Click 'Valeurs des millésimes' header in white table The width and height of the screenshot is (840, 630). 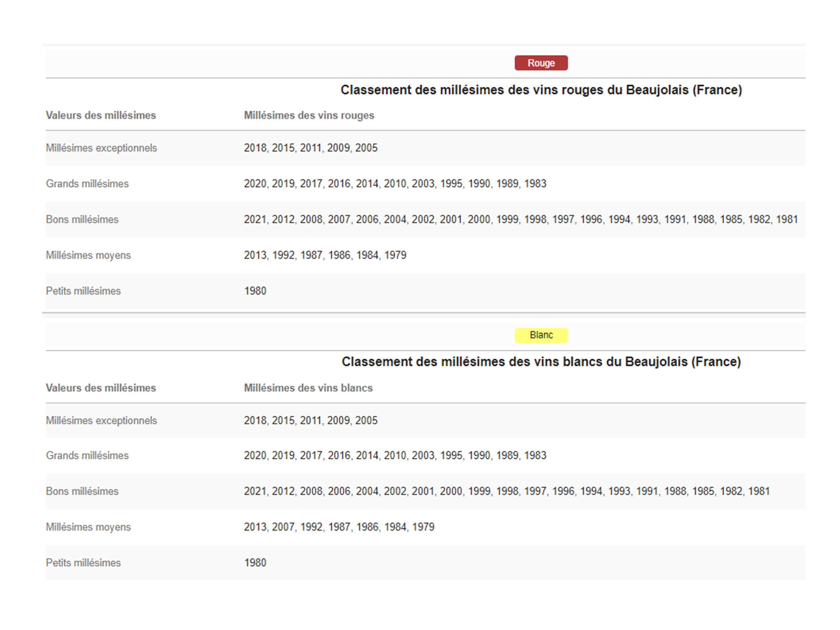tap(101, 388)
